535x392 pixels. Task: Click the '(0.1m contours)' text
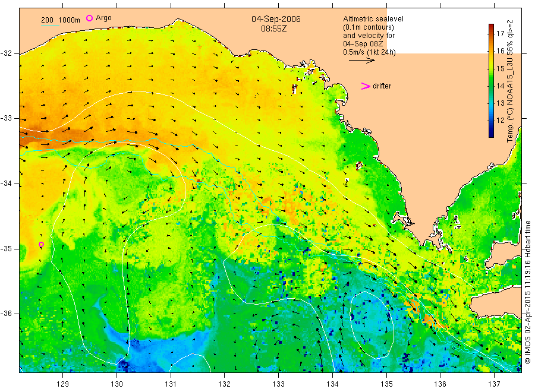pos(369,27)
